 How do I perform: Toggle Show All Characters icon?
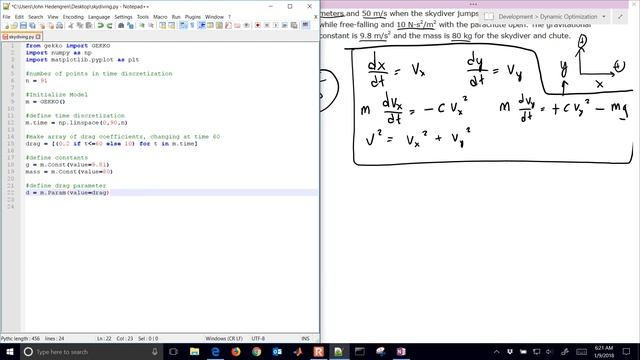click(192, 25)
